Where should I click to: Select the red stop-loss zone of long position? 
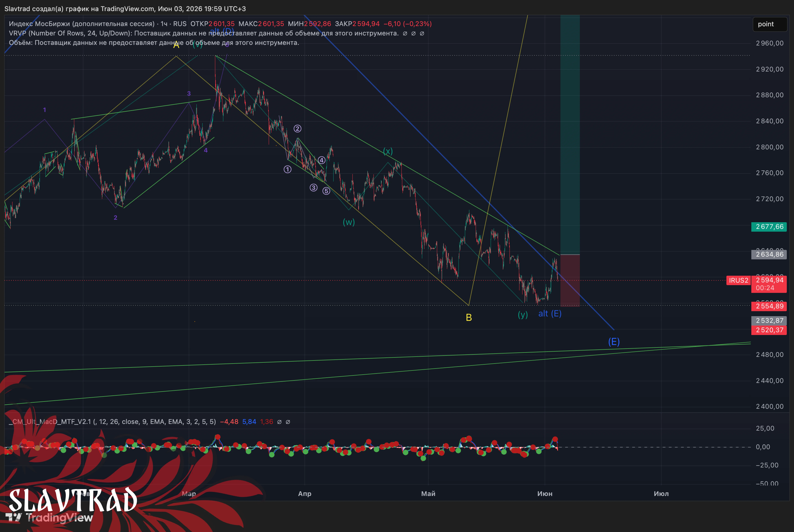[570, 280]
